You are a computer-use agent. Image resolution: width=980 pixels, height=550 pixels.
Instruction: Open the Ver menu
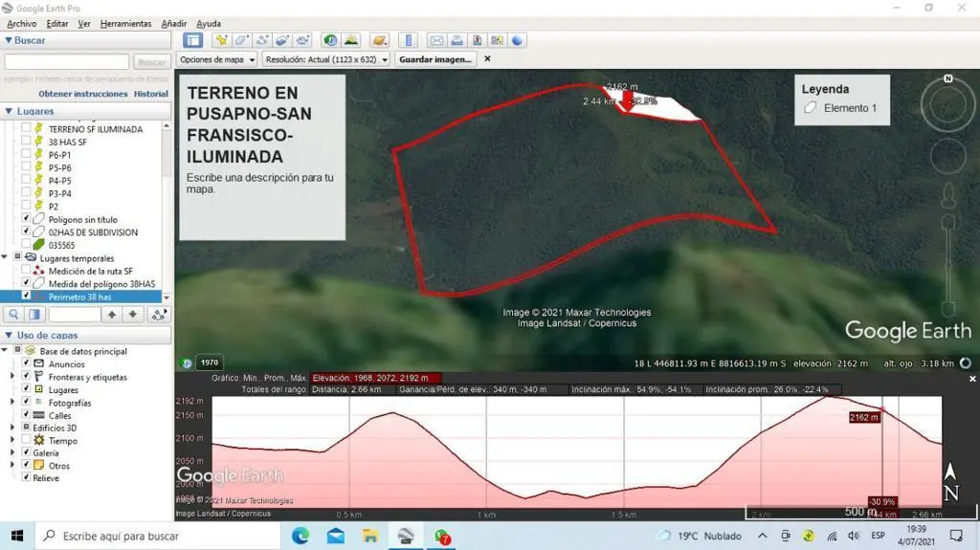(84, 23)
